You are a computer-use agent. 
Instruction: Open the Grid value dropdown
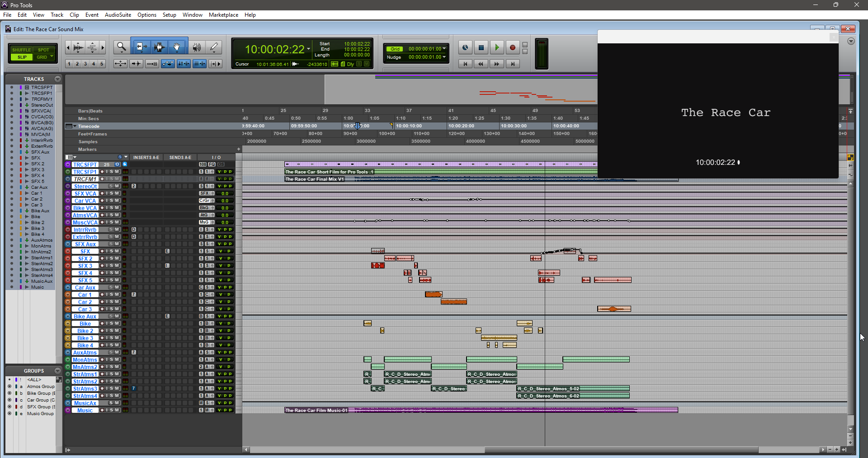pos(444,49)
